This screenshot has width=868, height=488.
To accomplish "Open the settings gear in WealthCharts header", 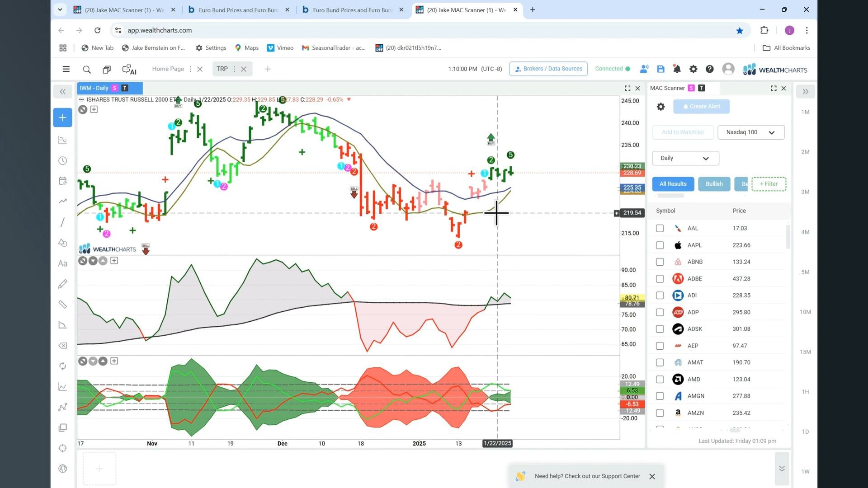I will [693, 69].
